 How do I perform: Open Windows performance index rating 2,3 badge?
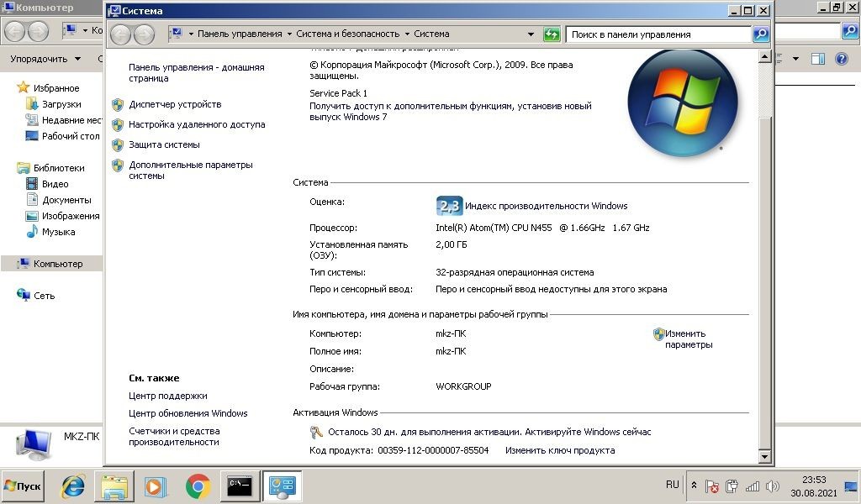pyautogui.click(x=449, y=206)
